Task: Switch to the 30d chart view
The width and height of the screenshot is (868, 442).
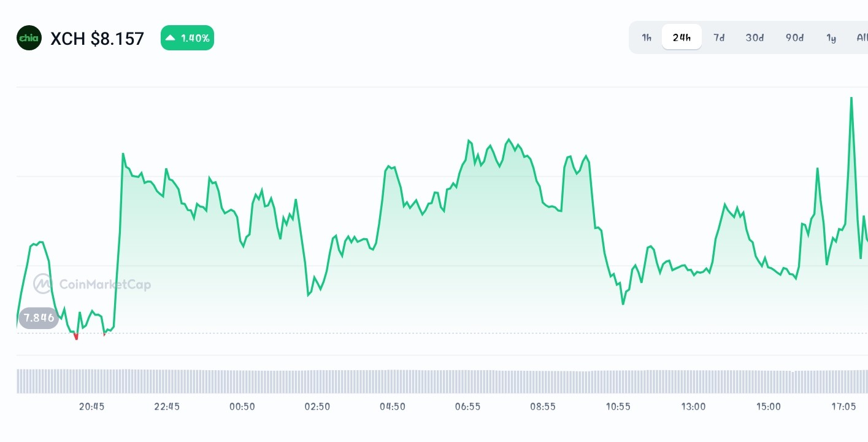Action: point(755,37)
